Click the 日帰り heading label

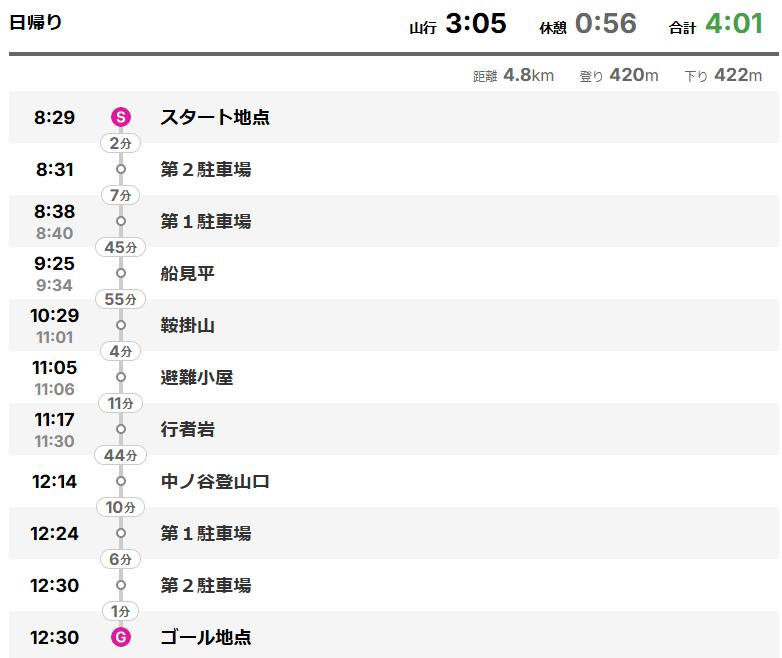pyautogui.click(x=35, y=22)
